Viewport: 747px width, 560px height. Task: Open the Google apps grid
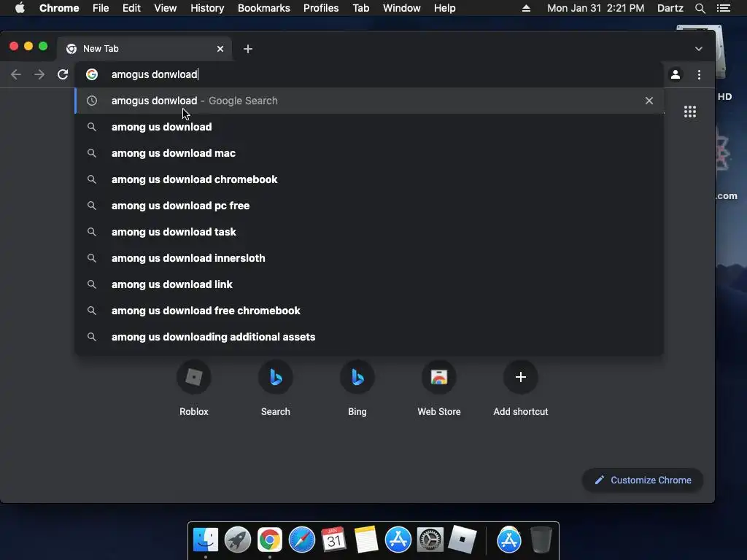690,112
